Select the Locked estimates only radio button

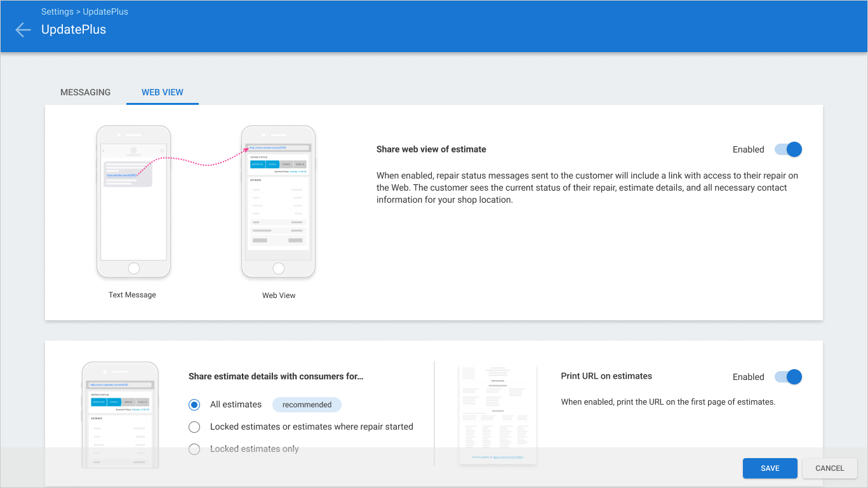pyautogui.click(x=195, y=449)
